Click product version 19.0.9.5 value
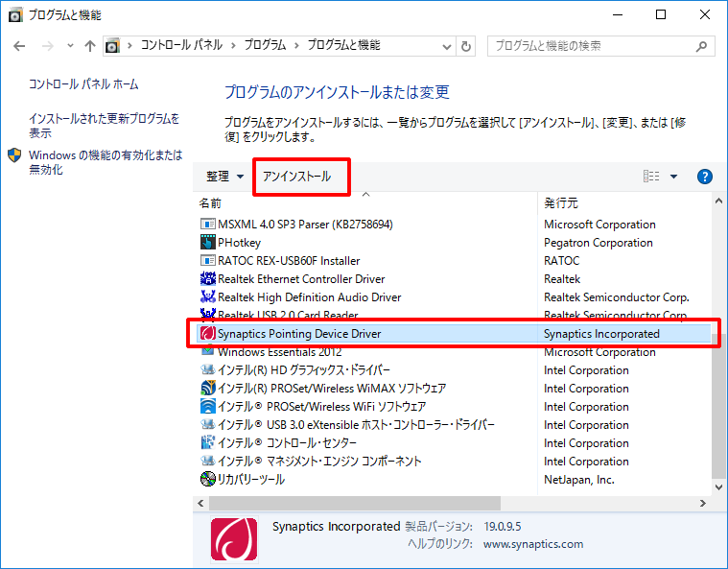 (502, 526)
